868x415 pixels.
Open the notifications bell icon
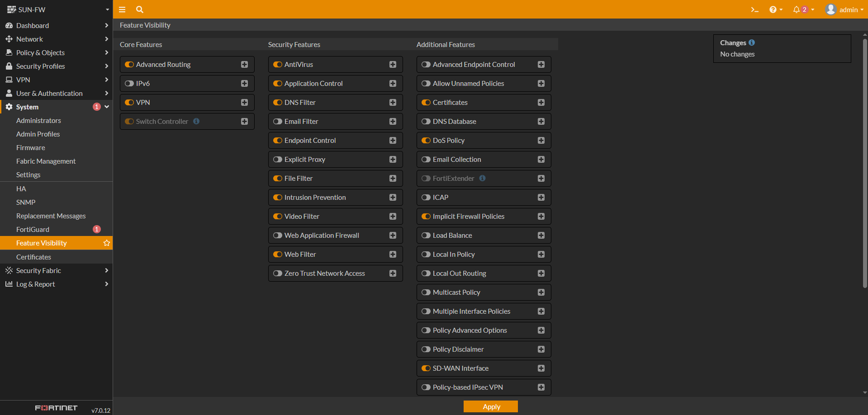[797, 9]
